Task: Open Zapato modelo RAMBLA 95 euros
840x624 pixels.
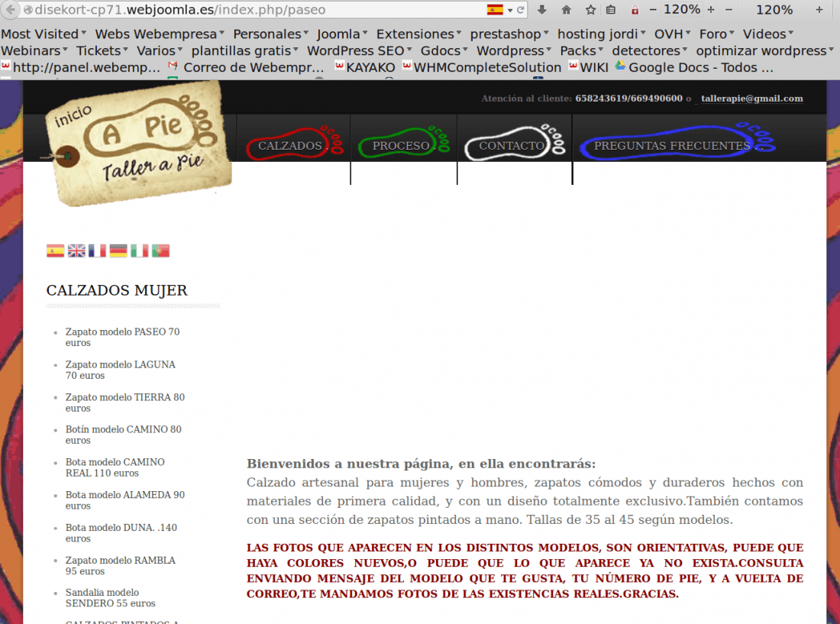Action: [121, 565]
